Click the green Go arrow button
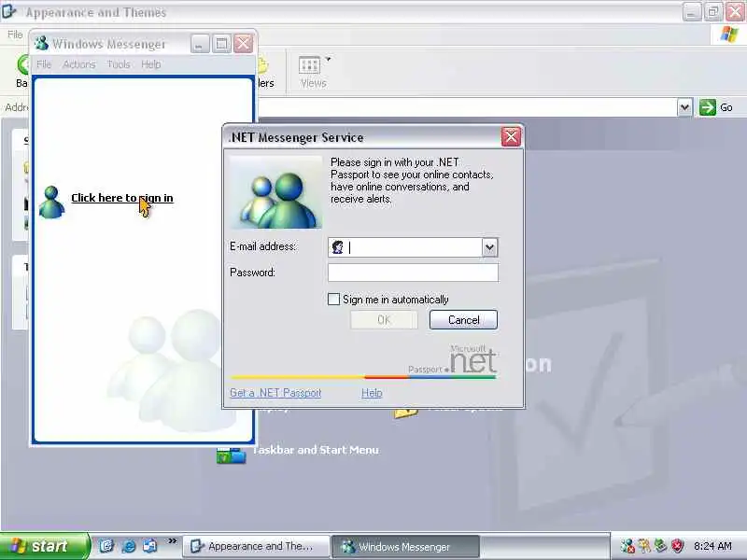 708,107
